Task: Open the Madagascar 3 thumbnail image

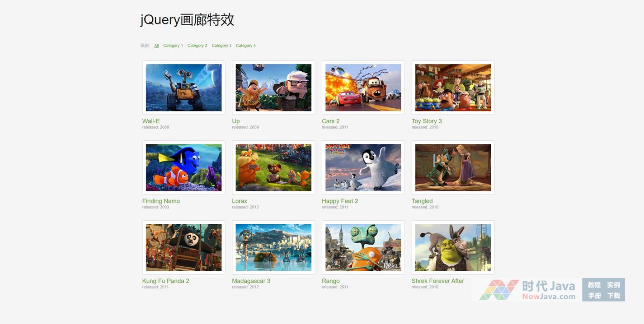Action: click(273, 247)
